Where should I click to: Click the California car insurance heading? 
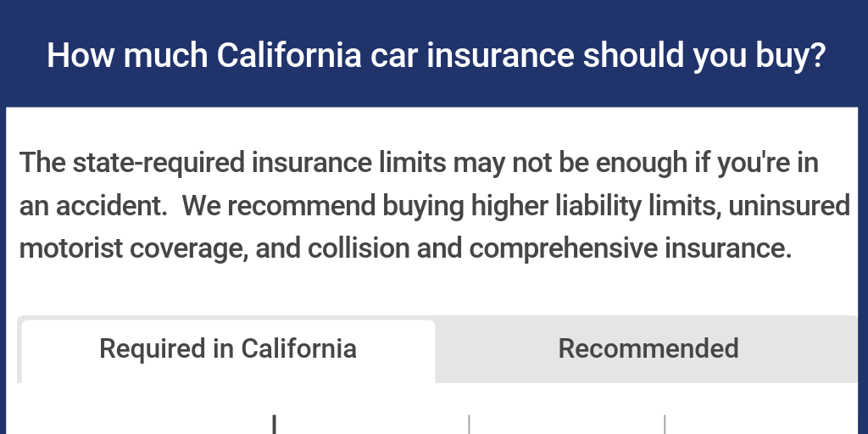436,56
